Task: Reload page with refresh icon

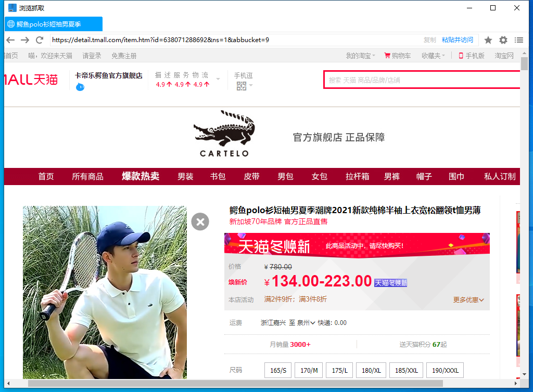Action: point(40,40)
